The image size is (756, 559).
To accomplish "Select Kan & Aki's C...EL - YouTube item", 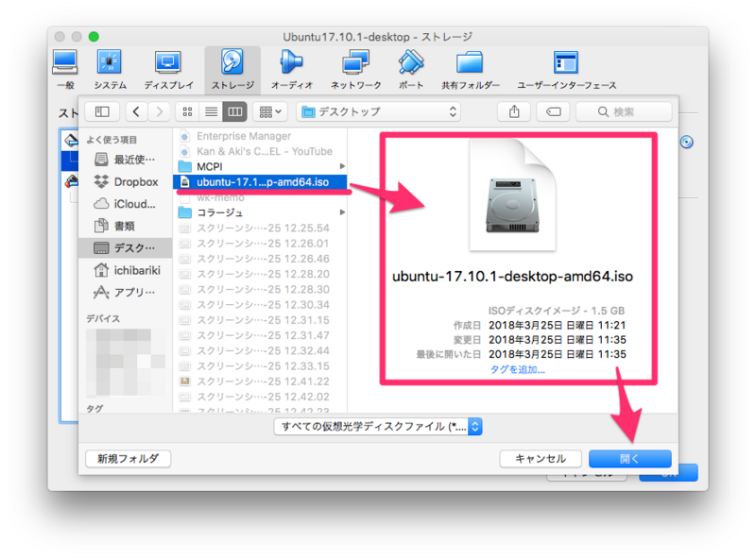I will 260,151.
